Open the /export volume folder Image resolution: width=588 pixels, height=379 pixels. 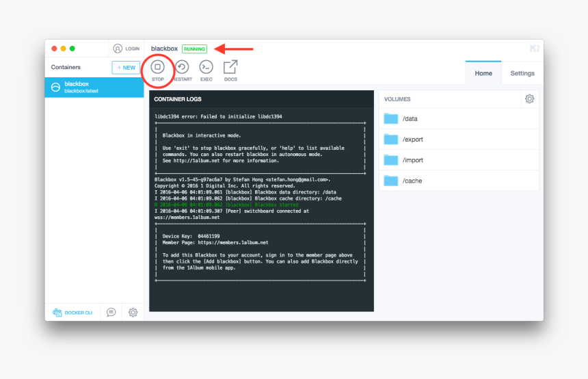[x=459, y=139]
